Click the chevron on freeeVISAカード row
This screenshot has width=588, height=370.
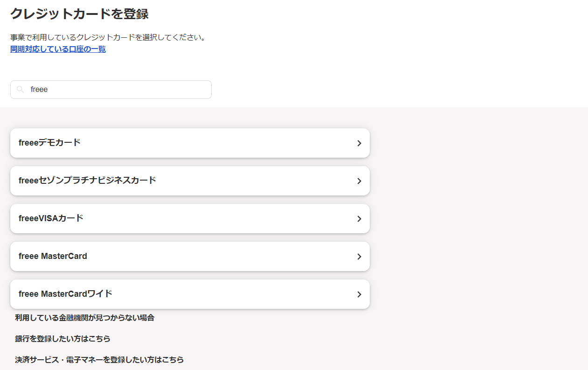pyautogui.click(x=359, y=219)
